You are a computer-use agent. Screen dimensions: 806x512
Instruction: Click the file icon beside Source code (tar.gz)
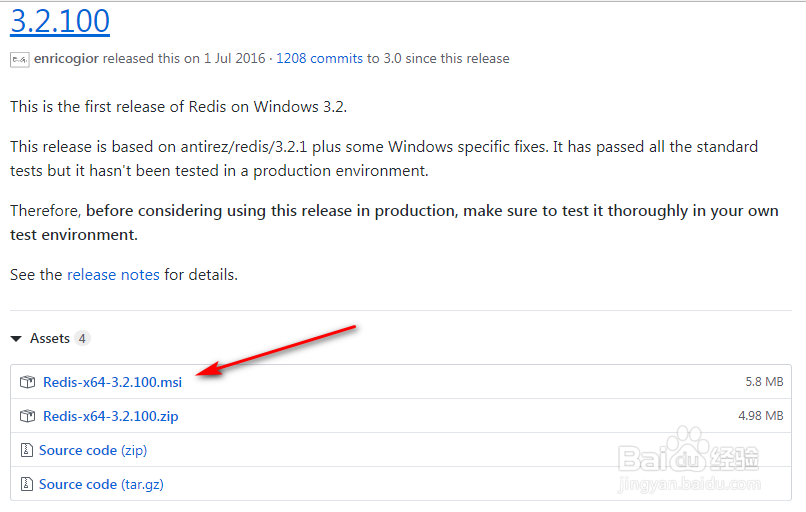[27, 484]
